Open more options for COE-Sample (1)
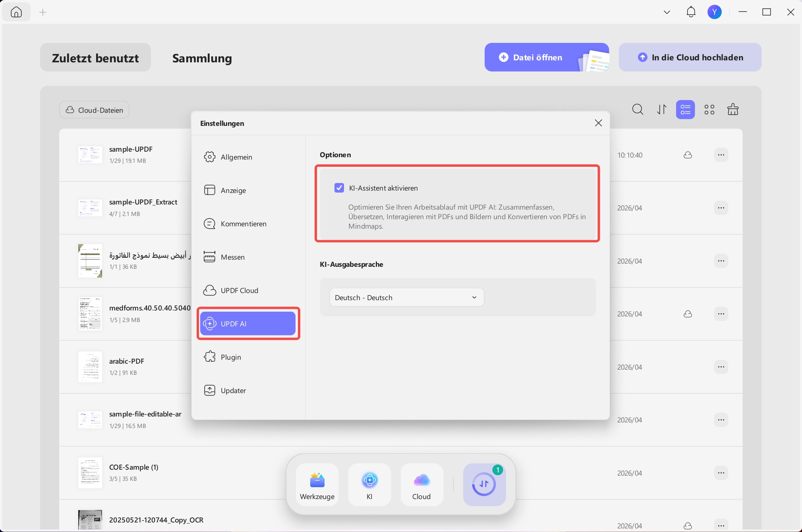Viewport: 802px width, 532px height. point(721,473)
